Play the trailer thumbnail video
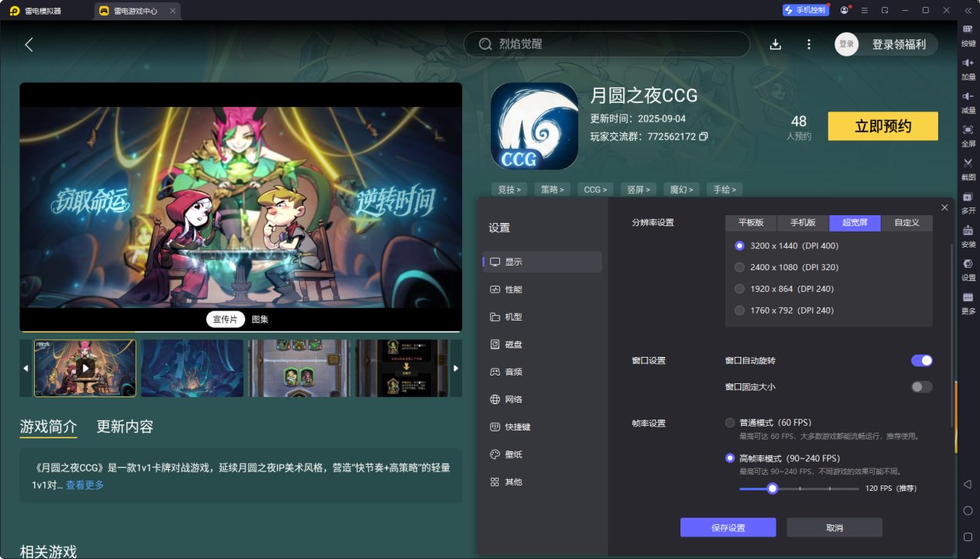 [85, 369]
